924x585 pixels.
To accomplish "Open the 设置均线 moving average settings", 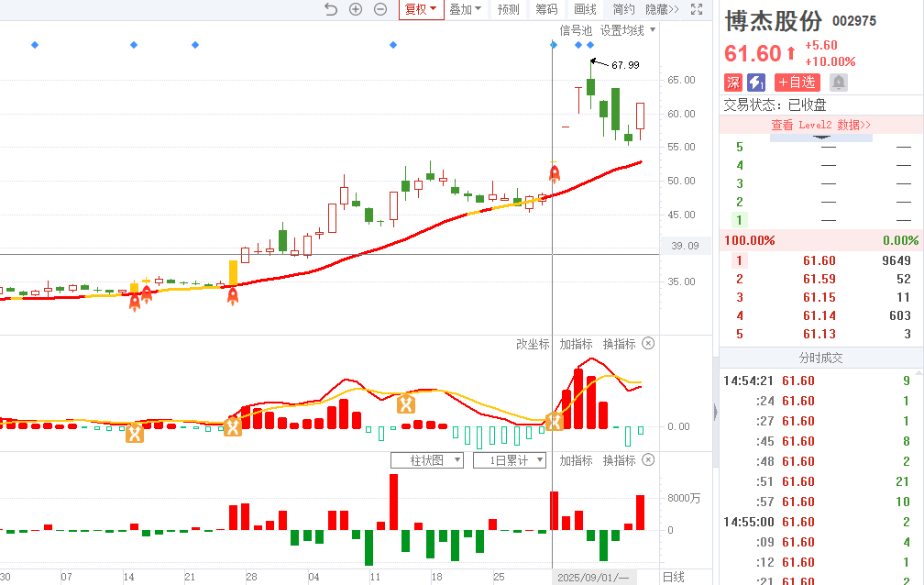I will click(x=628, y=30).
